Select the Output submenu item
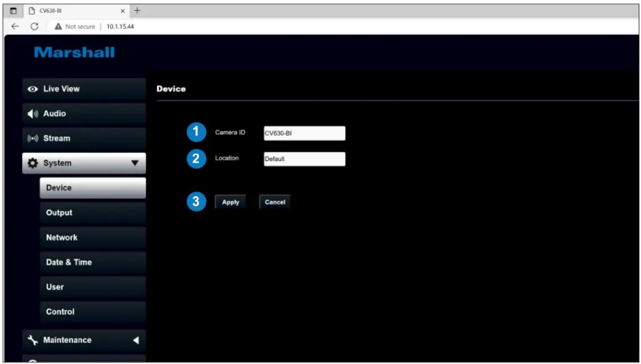The image size is (641, 364). pos(93,213)
